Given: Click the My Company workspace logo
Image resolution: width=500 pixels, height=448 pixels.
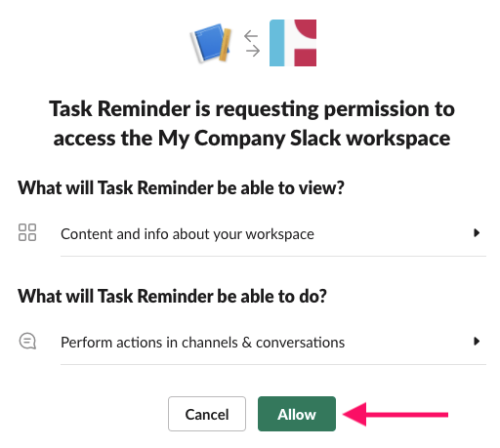Looking at the screenshot, I should click(293, 43).
